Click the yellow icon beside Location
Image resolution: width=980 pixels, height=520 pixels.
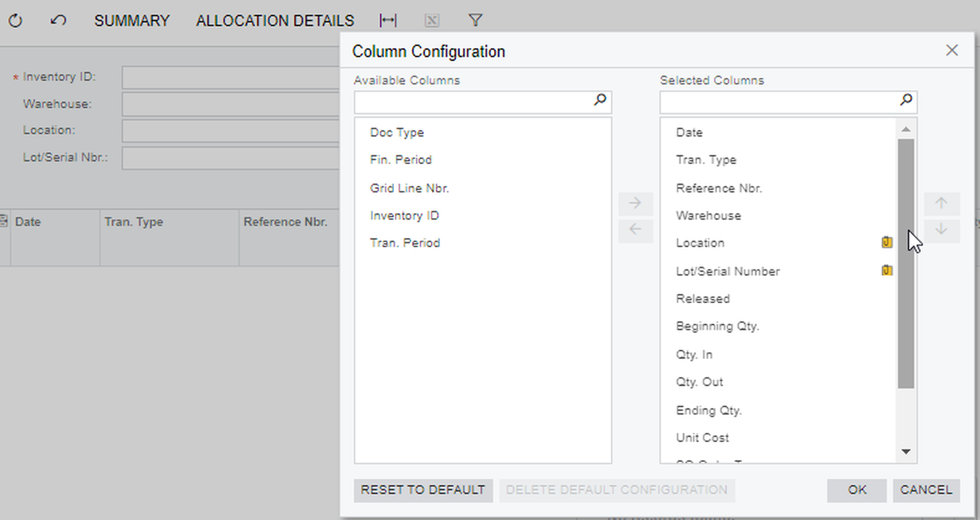tap(887, 242)
